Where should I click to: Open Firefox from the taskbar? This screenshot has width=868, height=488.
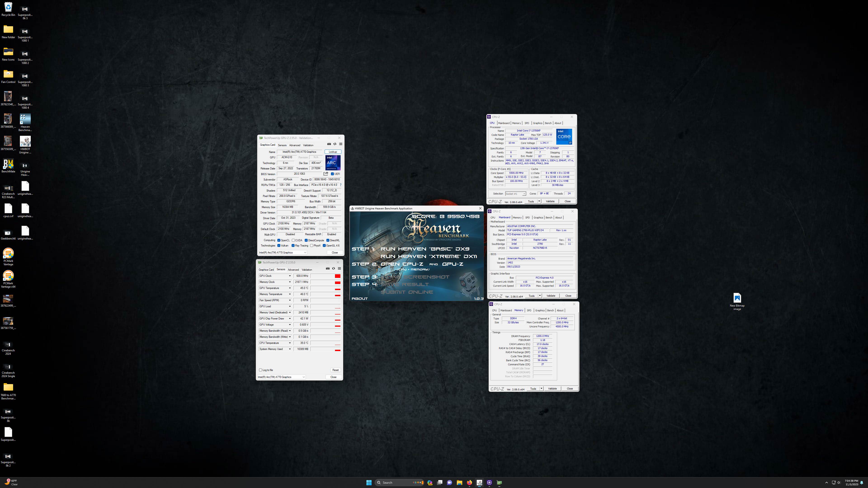click(x=469, y=483)
